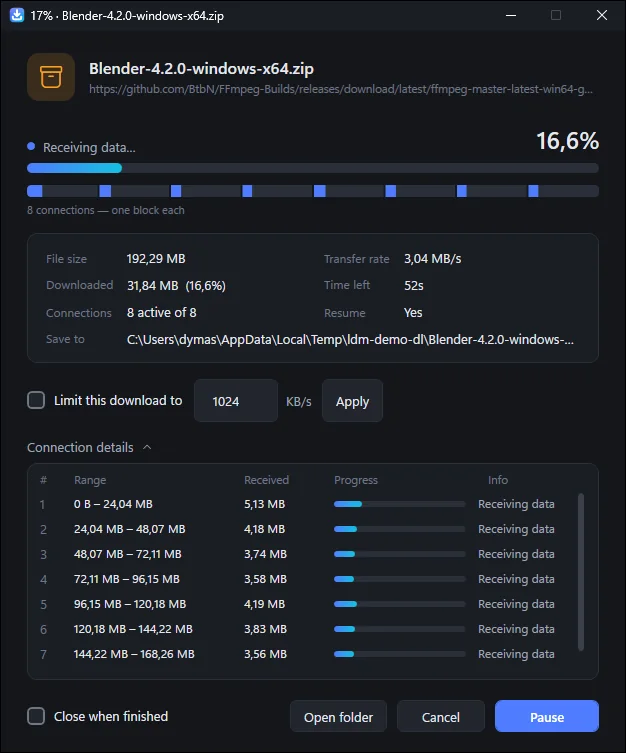Image resolution: width=626 pixels, height=753 pixels.
Task: Click the 8 connections — one block each caption
Action: tap(106, 210)
